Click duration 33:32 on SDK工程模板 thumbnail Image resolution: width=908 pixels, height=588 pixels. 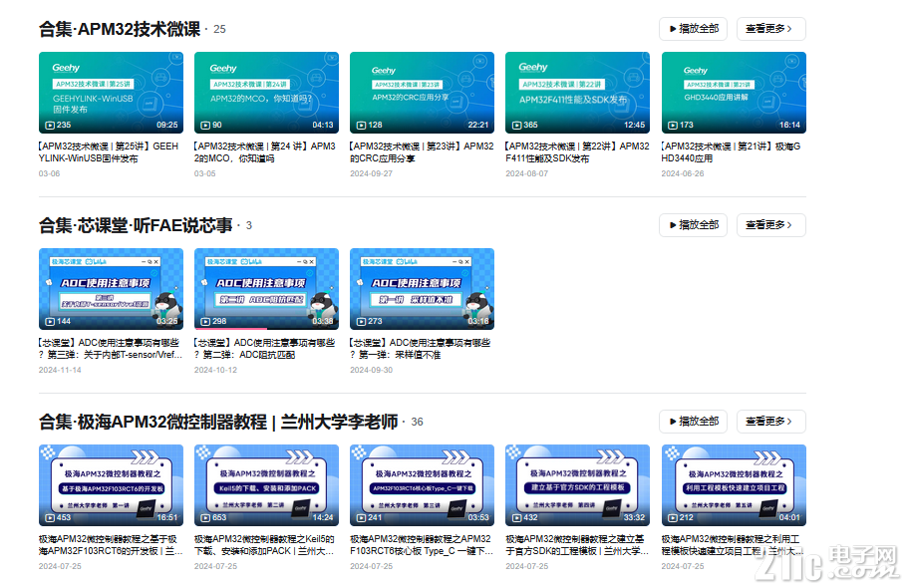pos(634,518)
